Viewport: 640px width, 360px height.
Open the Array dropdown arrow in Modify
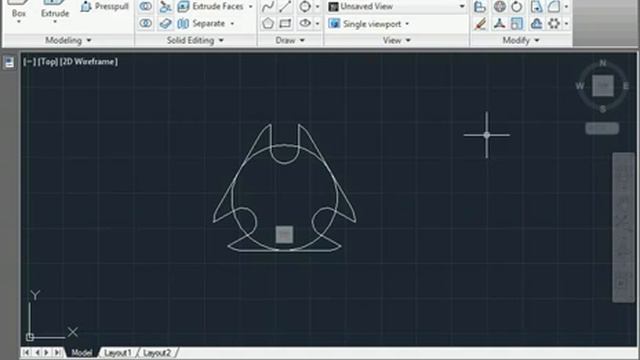[x=566, y=24]
